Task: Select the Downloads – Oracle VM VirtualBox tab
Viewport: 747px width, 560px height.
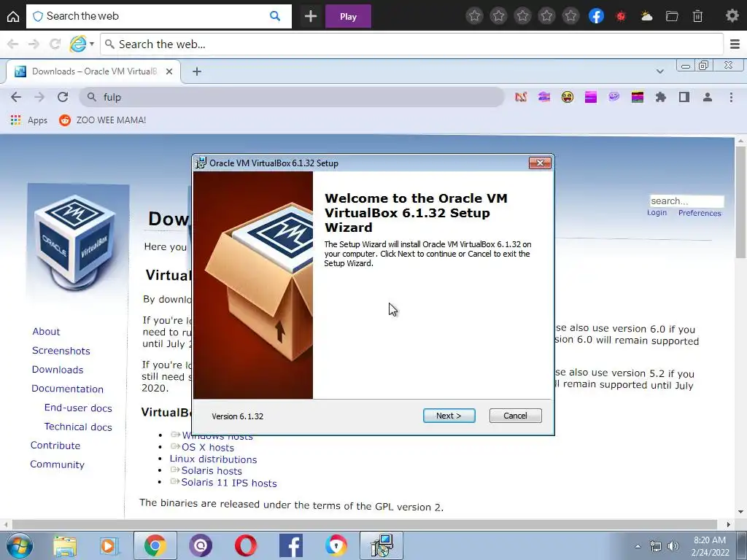Action: coord(93,71)
